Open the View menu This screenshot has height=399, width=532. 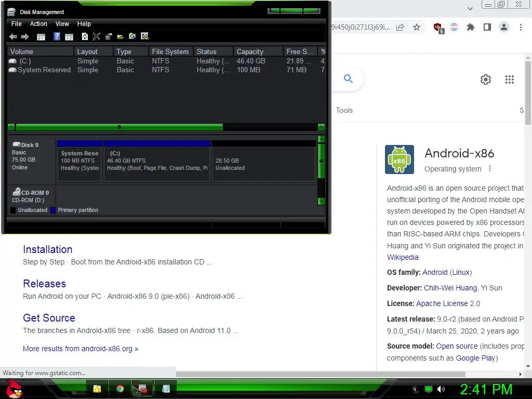click(62, 24)
